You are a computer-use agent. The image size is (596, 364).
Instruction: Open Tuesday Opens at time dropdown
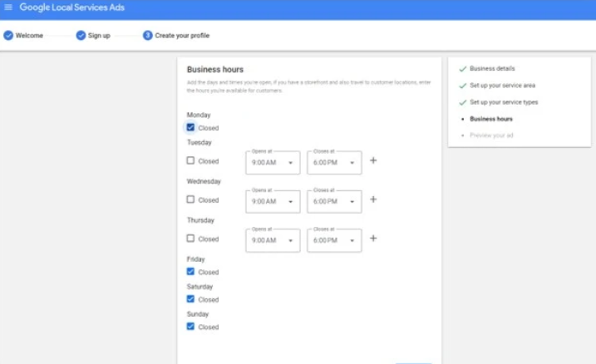coord(273,163)
